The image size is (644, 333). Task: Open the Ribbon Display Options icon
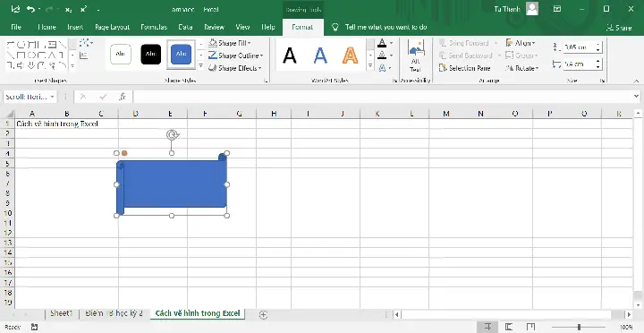(557, 9)
